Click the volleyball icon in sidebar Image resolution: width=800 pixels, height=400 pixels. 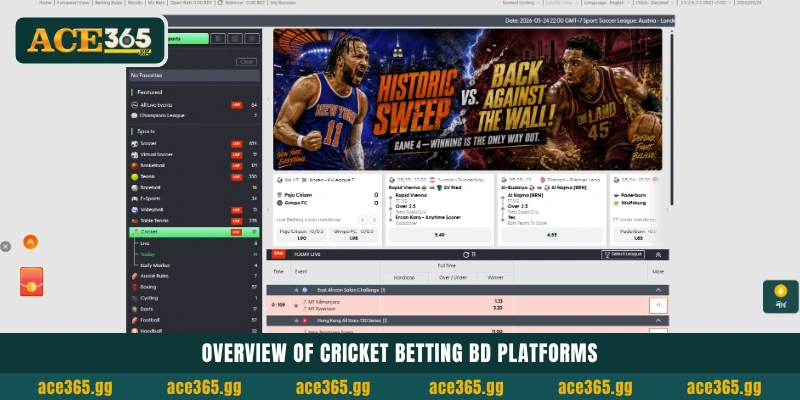(135, 210)
